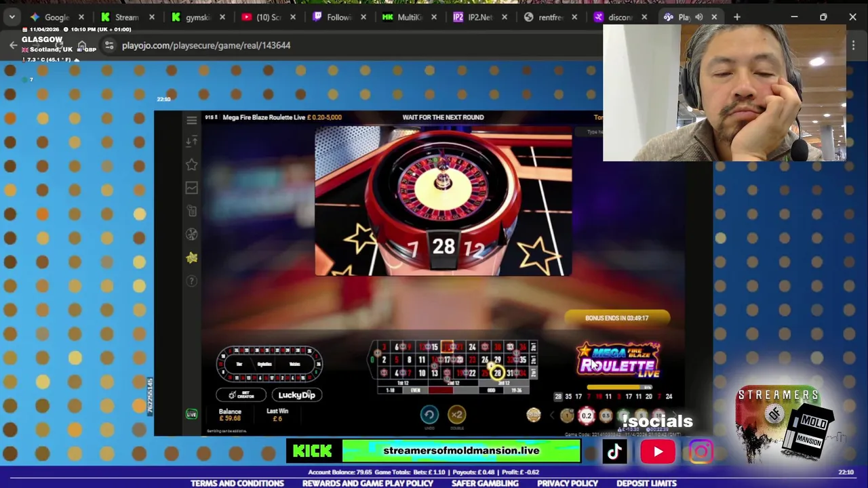Switch to the MultiKi tab

(408, 17)
